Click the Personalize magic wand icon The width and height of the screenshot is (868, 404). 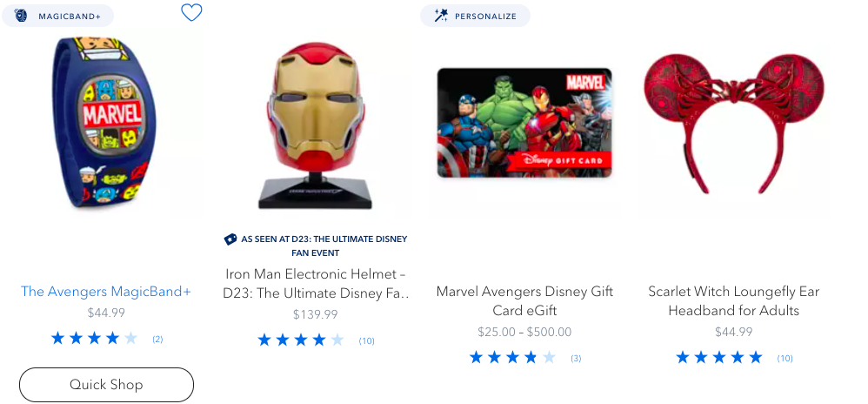[x=440, y=16]
